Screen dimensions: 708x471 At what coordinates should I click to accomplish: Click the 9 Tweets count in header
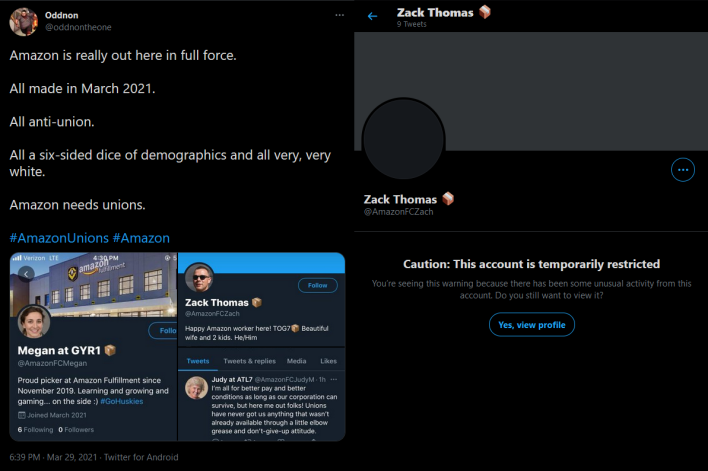pyautogui.click(x=411, y=24)
